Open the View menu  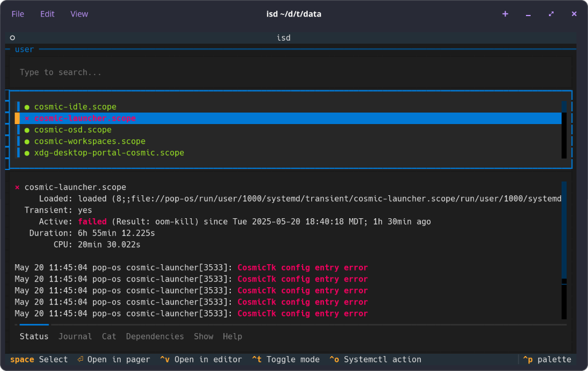click(79, 14)
